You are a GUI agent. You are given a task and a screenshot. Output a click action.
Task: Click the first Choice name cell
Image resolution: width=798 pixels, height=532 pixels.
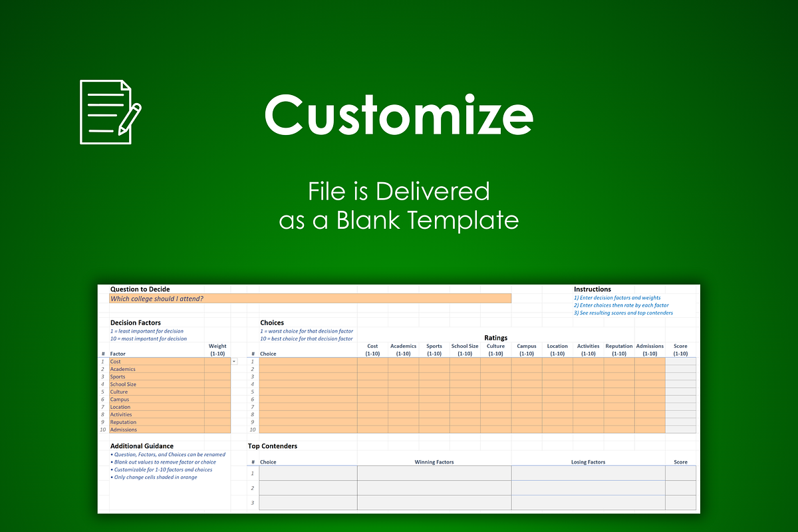308,361
